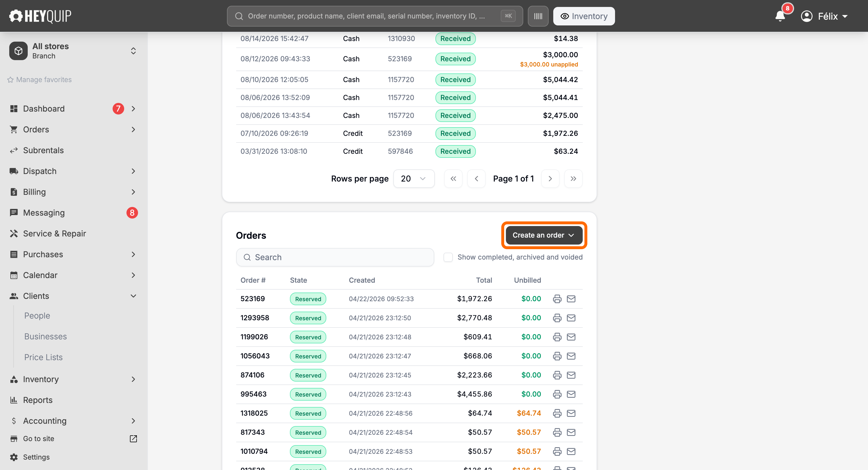This screenshot has width=868, height=470.
Task: Open order number 1293958
Action: (x=255, y=318)
